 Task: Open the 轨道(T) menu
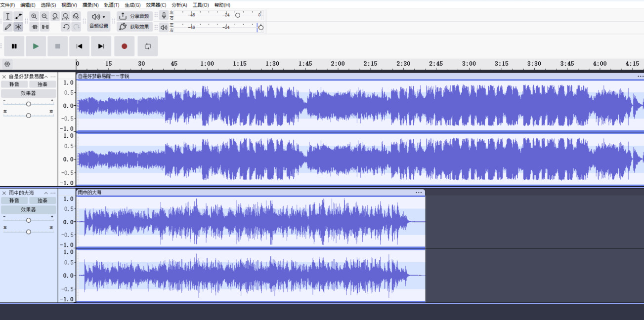112,5
